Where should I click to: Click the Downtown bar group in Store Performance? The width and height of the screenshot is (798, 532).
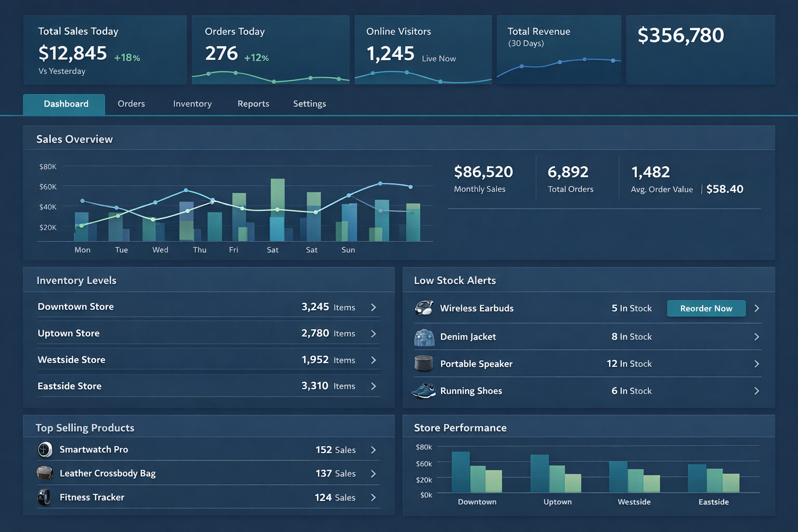(476, 474)
